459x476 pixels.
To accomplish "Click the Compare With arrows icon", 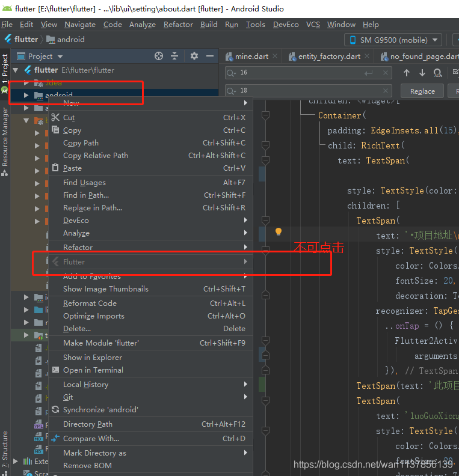I will tap(55, 438).
